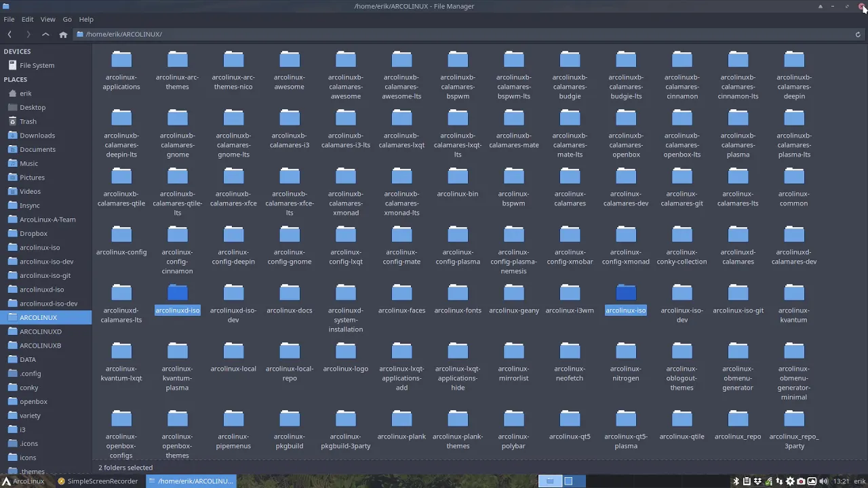Open the DATA bookmark in the sidebar

pos(46,359)
